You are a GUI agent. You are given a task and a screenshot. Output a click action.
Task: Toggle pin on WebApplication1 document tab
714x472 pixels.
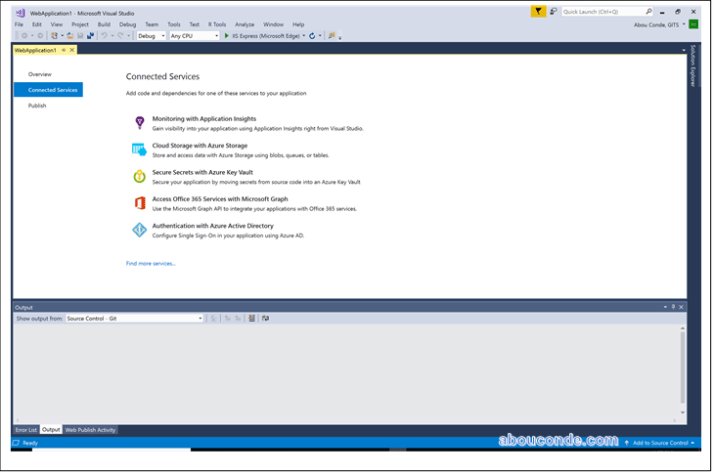64,50
